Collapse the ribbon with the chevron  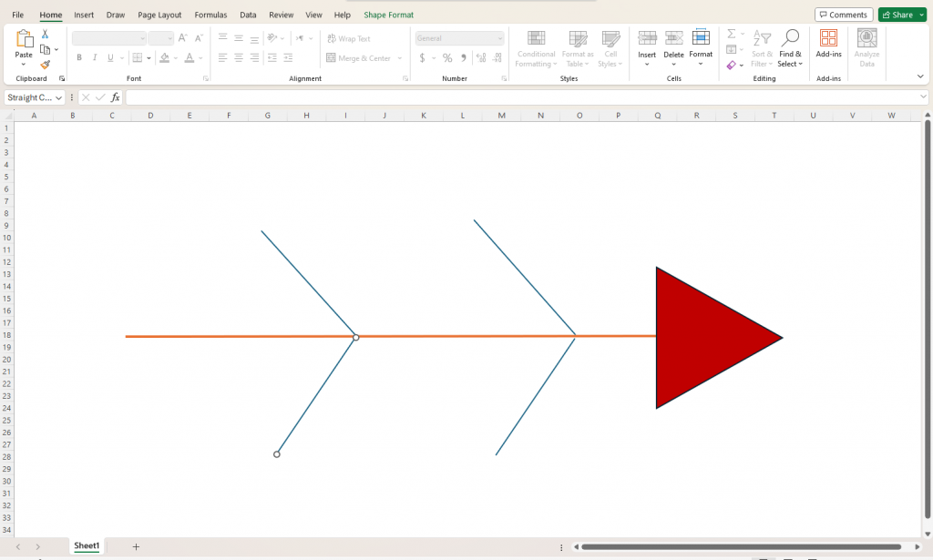click(920, 76)
